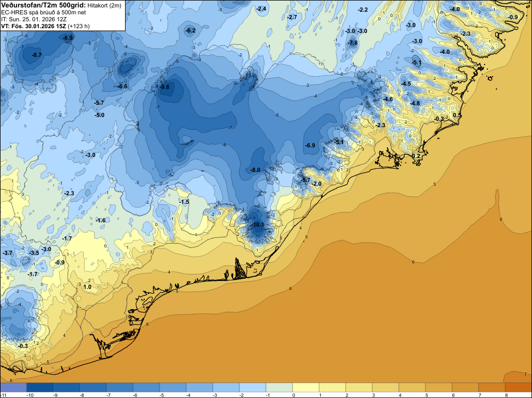Click legend swatch between -1 and 0
The width and height of the screenshot is (532, 398).
(x=279, y=387)
